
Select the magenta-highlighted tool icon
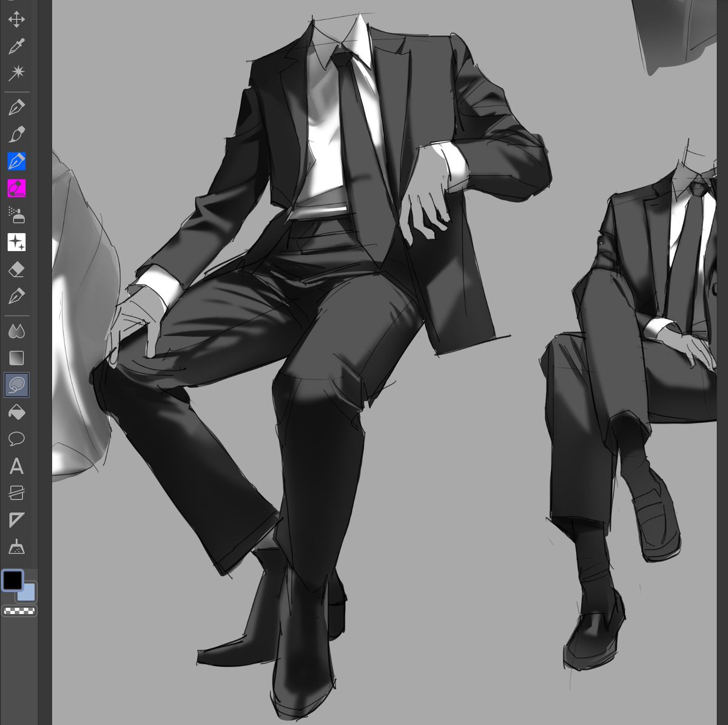click(x=16, y=189)
